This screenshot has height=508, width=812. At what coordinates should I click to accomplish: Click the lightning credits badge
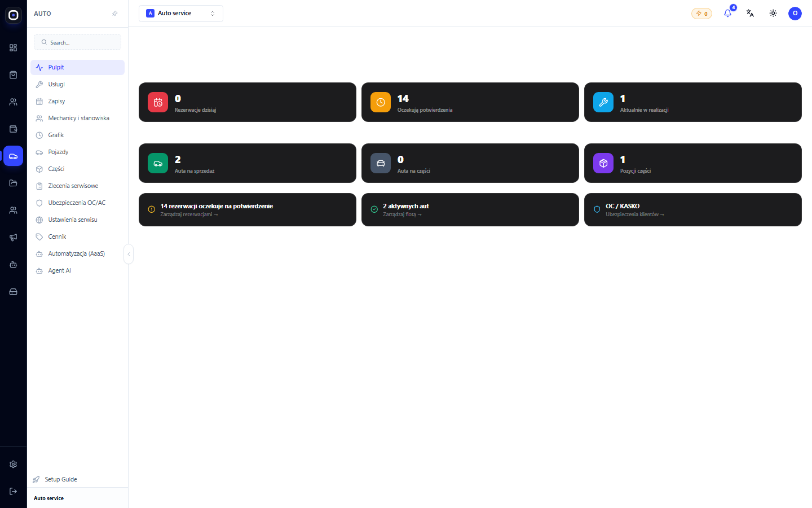pyautogui.click(x=701, y=14)
